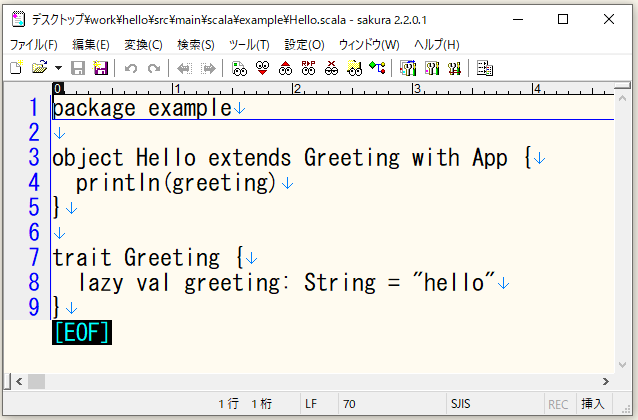This screenshot has width=638, height=420.
Task: Open the 変換(C) menu
Action: (x=143, y=44)
